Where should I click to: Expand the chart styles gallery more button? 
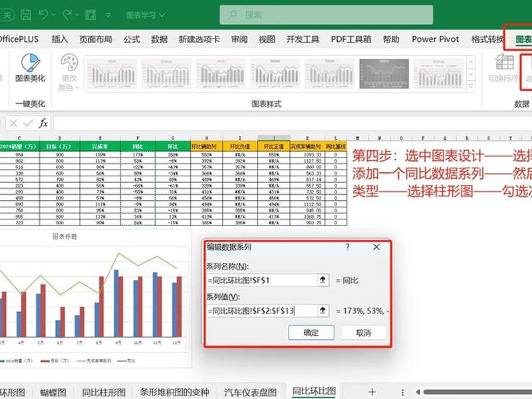click(x=471, y=86)
